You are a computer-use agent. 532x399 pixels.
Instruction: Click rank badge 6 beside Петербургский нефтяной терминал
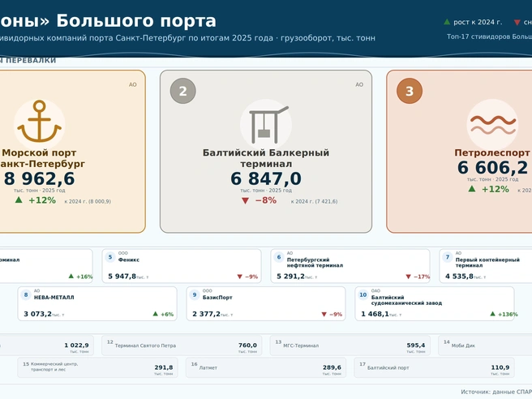pos(278,257)
